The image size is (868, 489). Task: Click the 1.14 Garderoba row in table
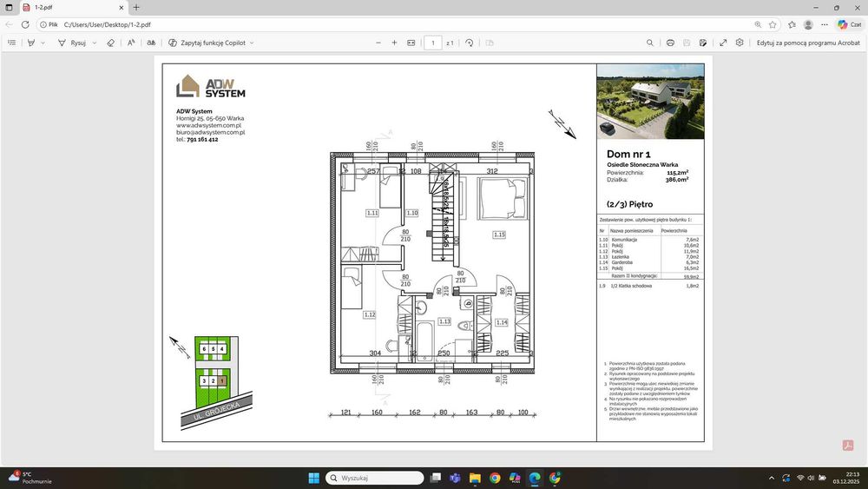click(x=648, y=262)
